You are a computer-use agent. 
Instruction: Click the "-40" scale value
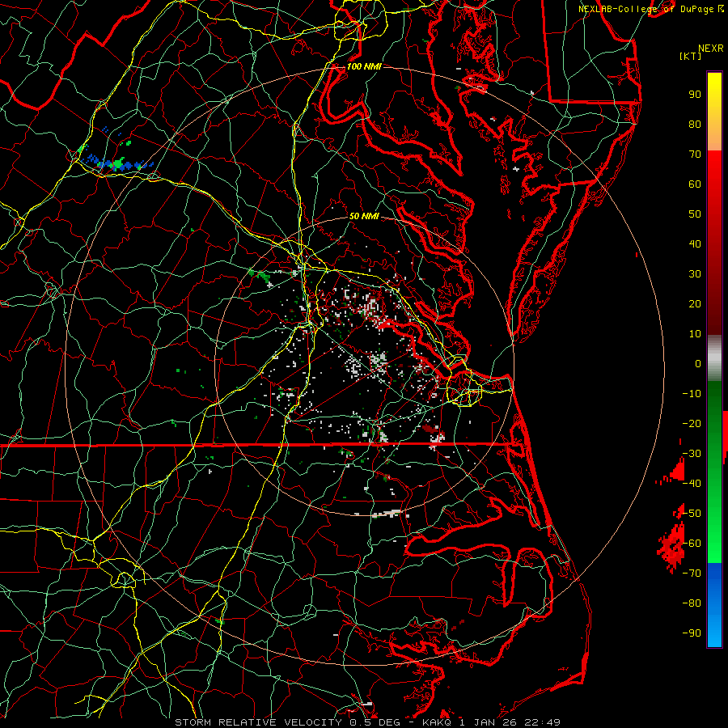point(692,484)
